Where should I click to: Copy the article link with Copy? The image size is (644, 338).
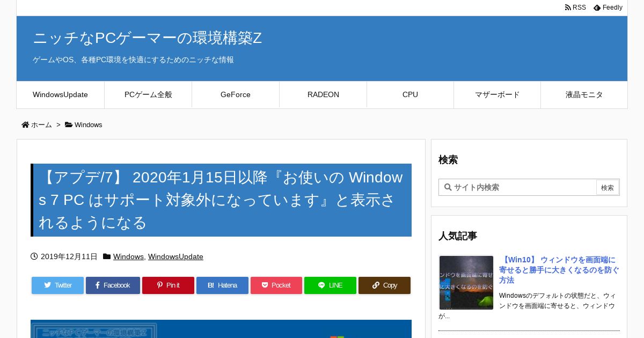[384, 285]
